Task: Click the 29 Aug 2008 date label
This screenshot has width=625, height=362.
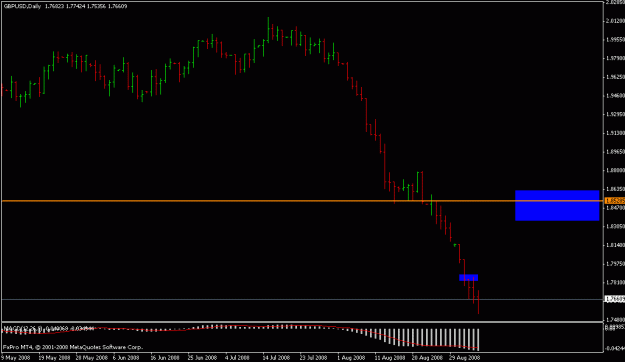Action: (465, 358)
